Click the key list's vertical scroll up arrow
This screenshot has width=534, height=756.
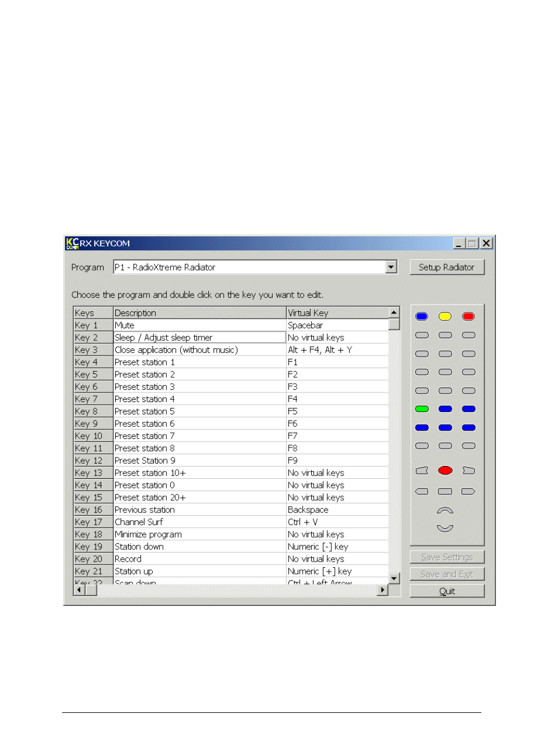[394, 312]
